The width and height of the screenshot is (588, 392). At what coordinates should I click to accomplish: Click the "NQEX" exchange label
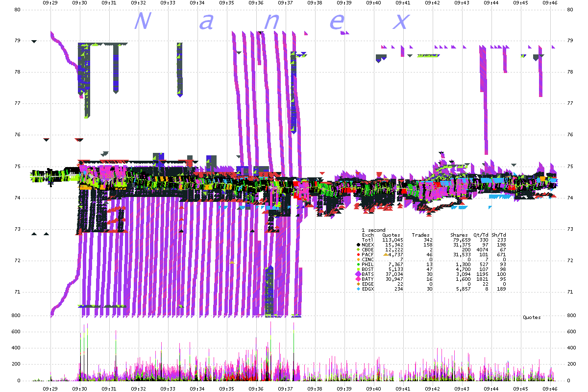tap(367, 245)
